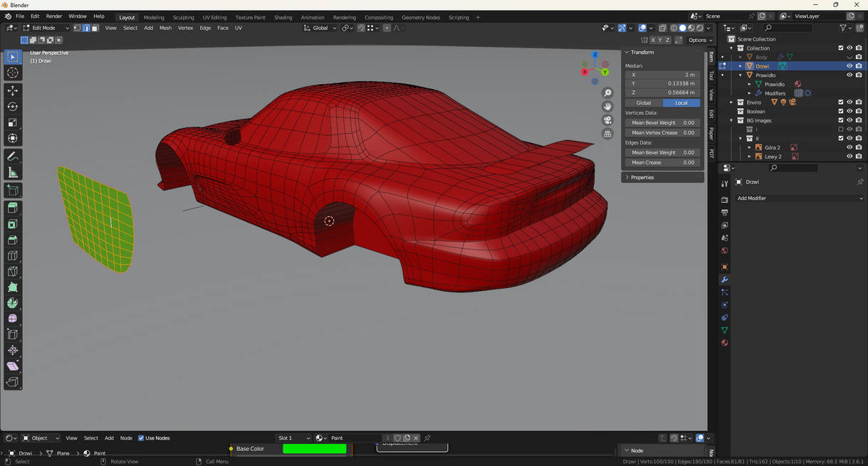Uncheck the Use Nodes checkbox
The image size is (868, 466).
tap(141, 438)
